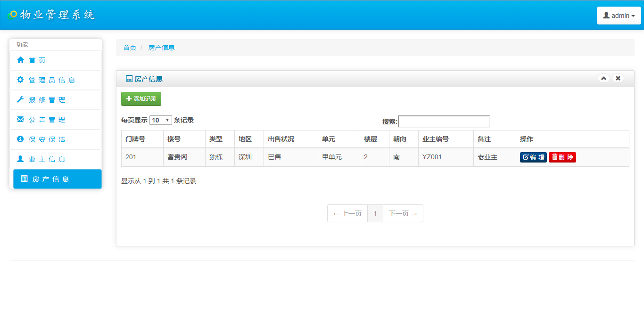Click the 老业主 remark cell
Screen dimensions: 644x309
click(x=495, y=157)
